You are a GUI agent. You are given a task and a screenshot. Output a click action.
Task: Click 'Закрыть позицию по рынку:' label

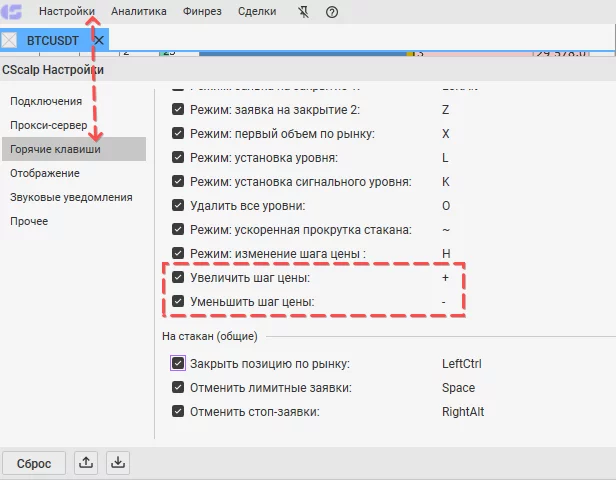point(270,364)
